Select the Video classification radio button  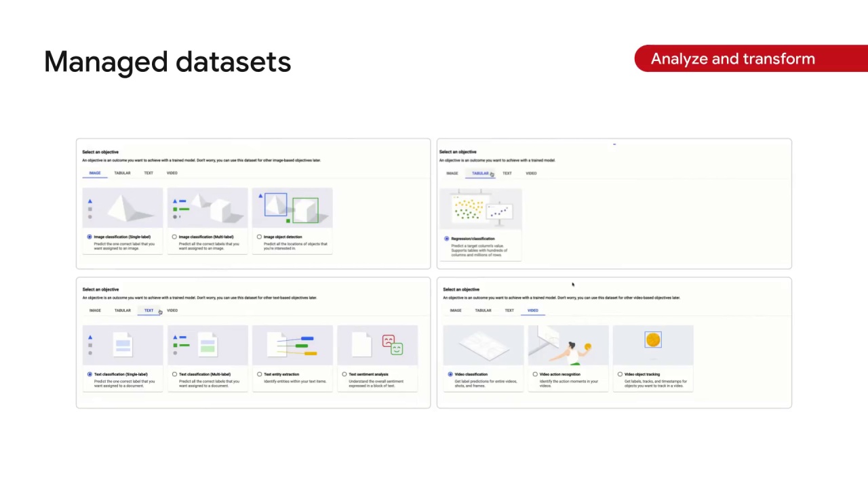[450, 374]
